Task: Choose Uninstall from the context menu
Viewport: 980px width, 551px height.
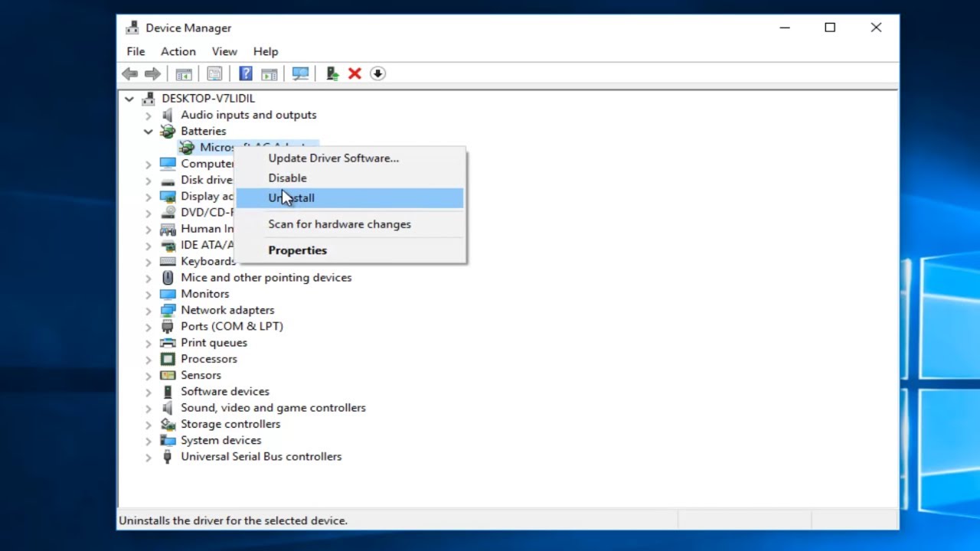Action: click(x=349, y=197)
